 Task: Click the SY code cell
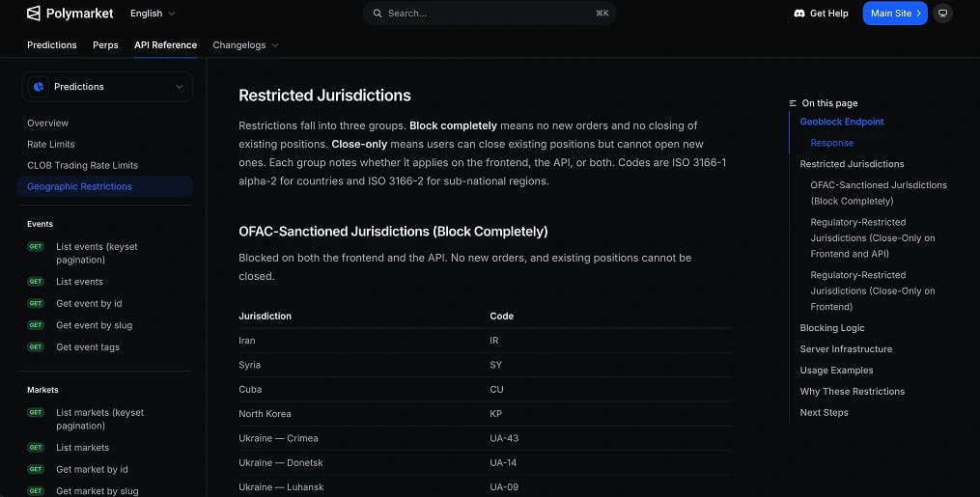(x=495, y=365)
